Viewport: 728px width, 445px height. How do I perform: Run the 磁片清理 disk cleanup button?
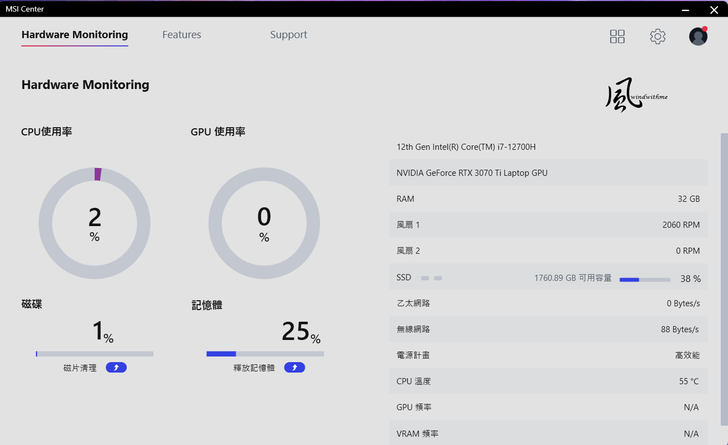(x=116, y=367)
